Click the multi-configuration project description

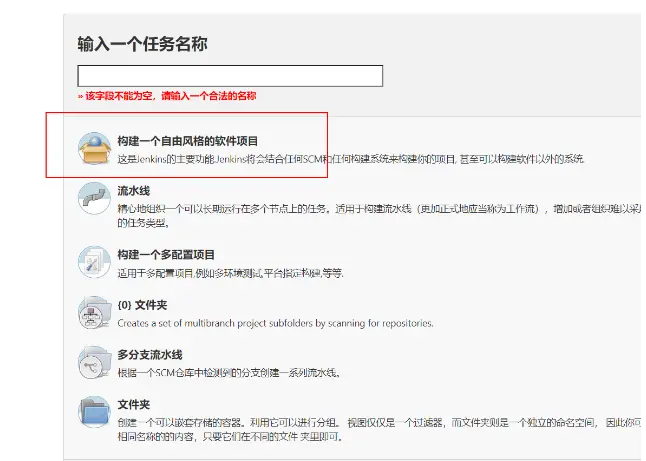[x=230, y=273]
